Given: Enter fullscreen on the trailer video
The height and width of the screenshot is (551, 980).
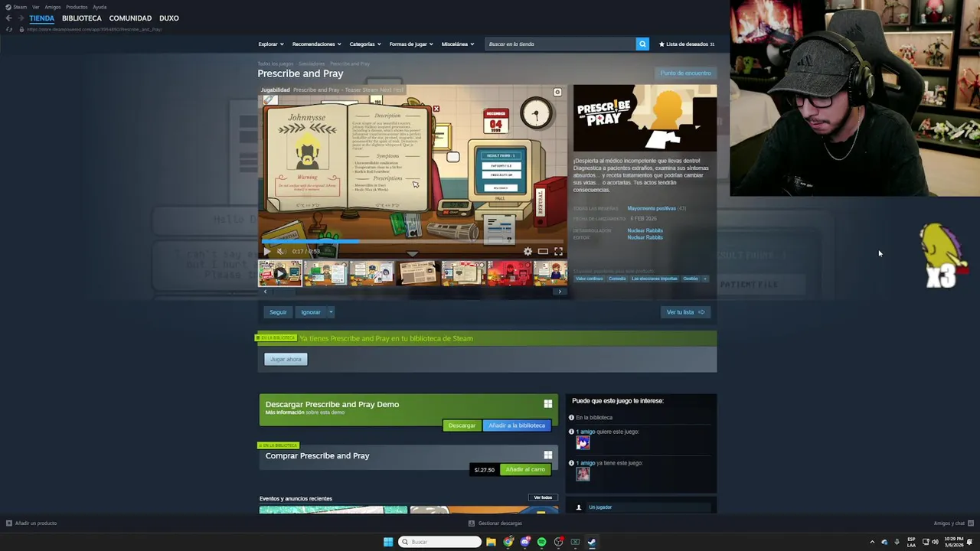Looking at the screenshot, I should (558, 251).
